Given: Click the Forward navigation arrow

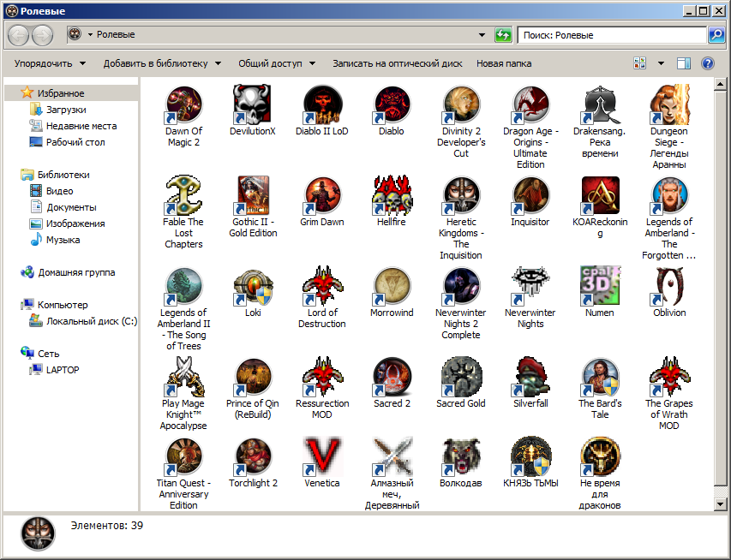Looking at the screenshot, I should click(x=42, y=35).
